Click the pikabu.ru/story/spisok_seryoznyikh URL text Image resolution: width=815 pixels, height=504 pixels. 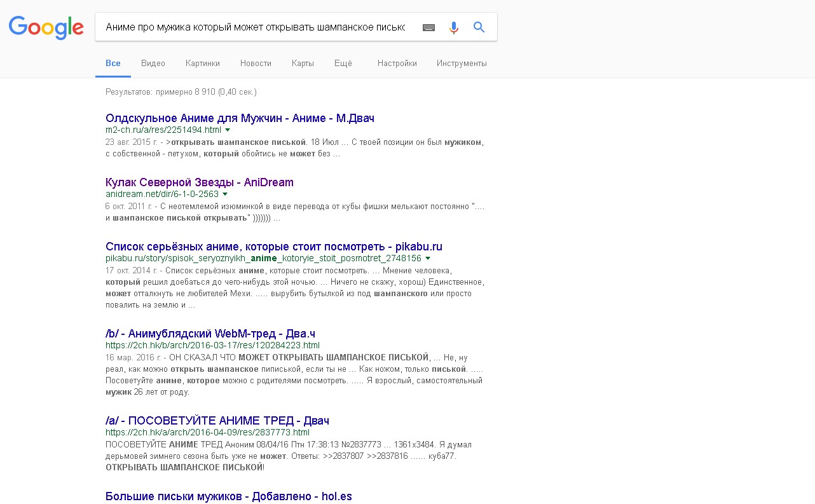264,258
